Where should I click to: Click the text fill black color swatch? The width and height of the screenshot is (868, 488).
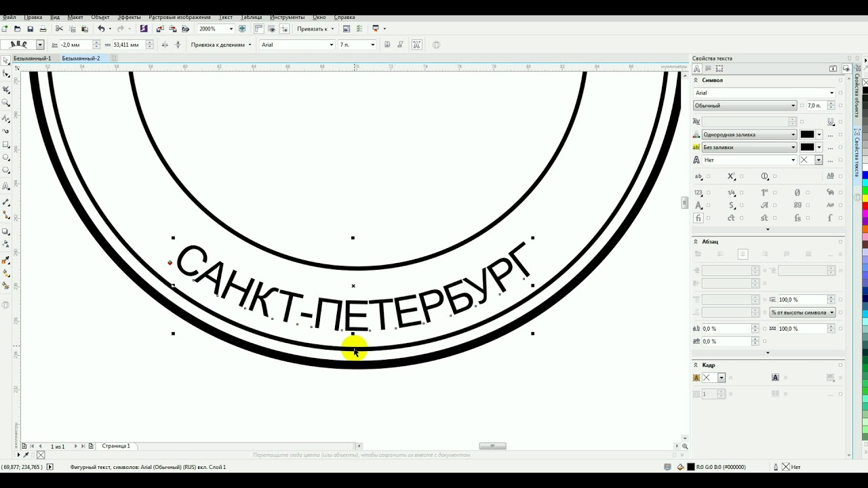pyautogui.click(x=807, y=135)
